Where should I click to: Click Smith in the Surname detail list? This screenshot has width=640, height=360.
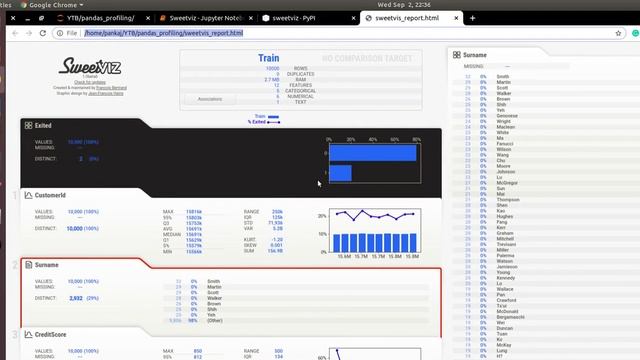click(503, 77)
